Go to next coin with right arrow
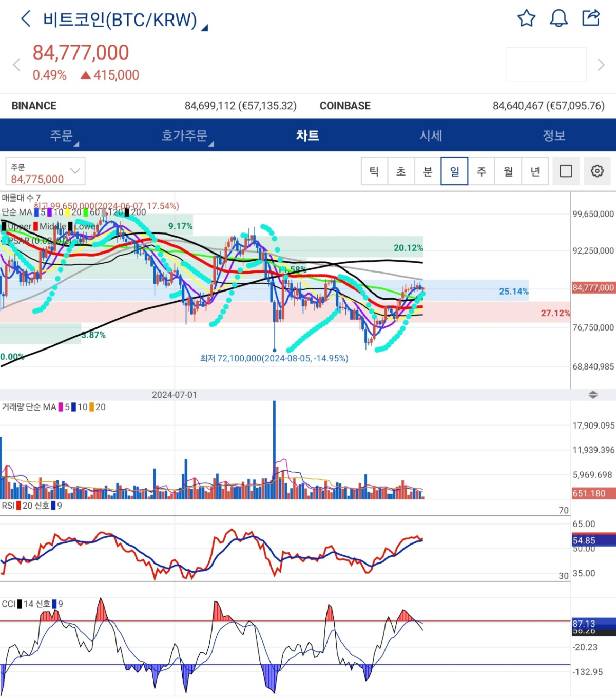This screenshot has height=699, width=616. 601,65
